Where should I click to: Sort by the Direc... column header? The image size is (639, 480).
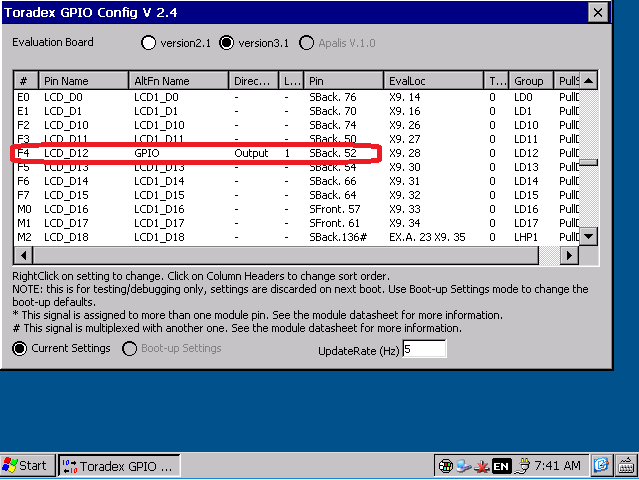coord(253,81)
